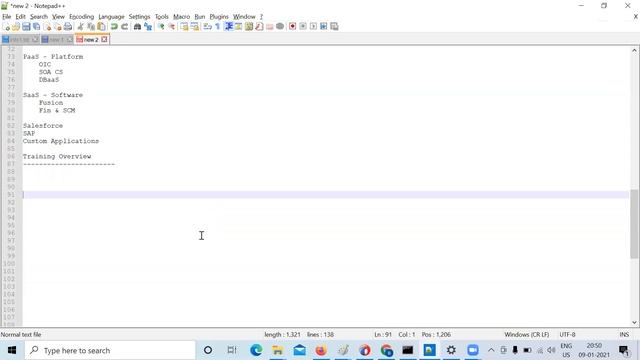Start macro recording with red record icon
This screenshot has width=640, height=360.
coord(292,27)
